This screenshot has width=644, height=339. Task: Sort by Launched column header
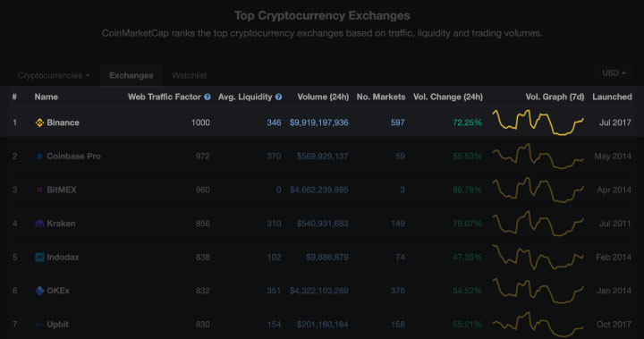point(612,97)
